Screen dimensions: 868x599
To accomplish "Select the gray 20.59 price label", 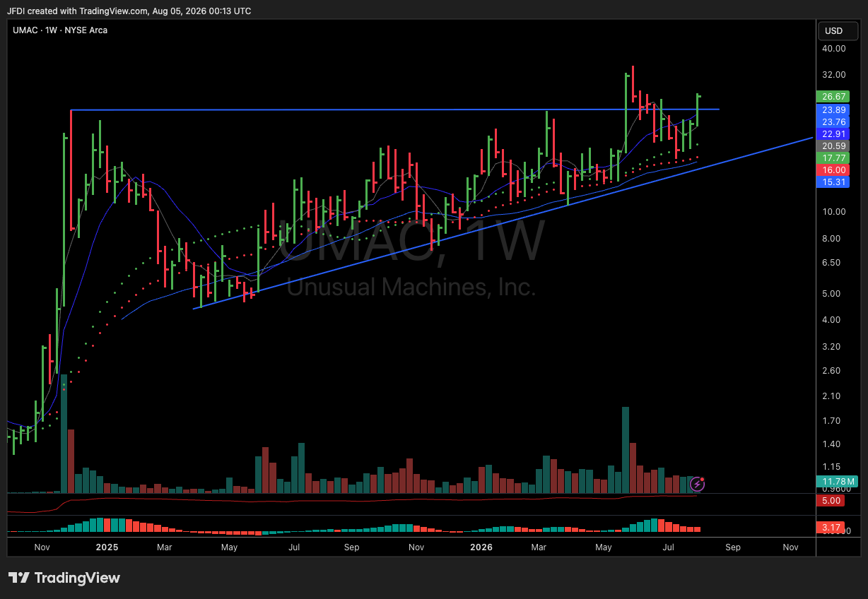I will pos(834,146).
